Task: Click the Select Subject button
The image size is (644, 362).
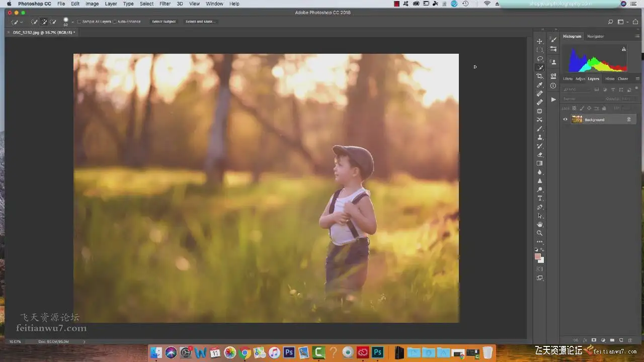Action: (x=164, y=22)
